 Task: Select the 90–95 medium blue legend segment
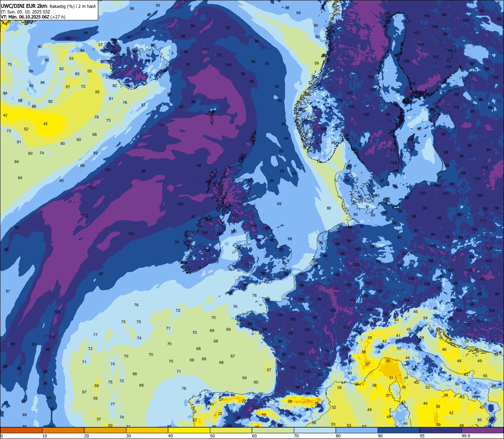(398, 430)
